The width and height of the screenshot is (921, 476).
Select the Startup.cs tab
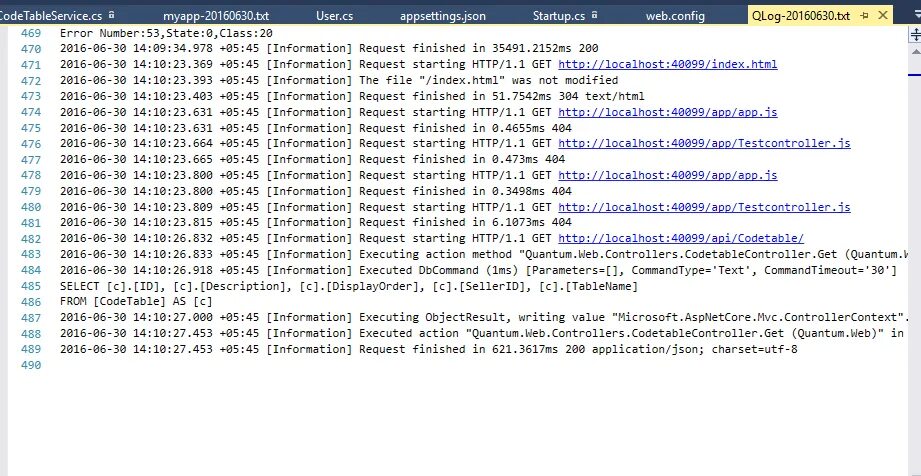pos(559,16)
